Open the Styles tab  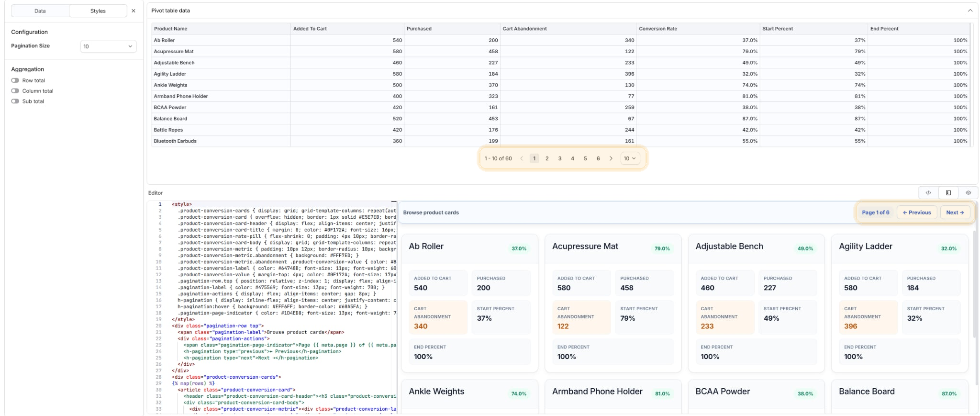pyautogui.click(x=98, y=11)
